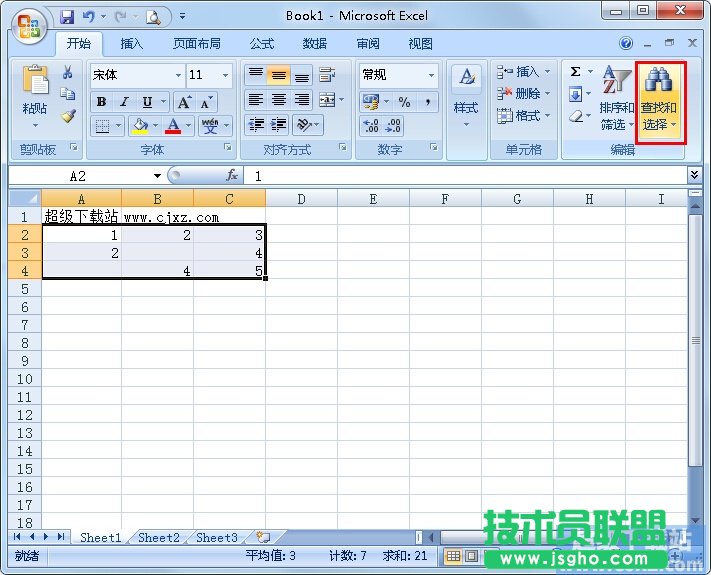Open the font name 宋体 dropdown
Image resolution: width=711 pixels, height=575 pixels.
pos(178,75)
